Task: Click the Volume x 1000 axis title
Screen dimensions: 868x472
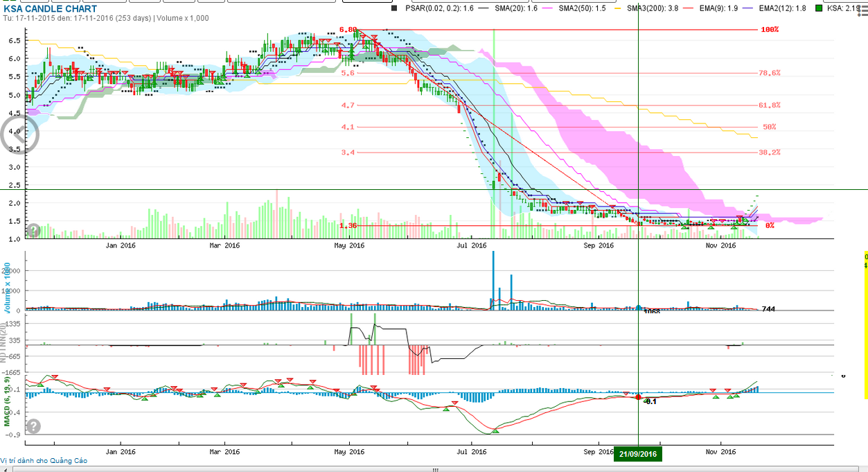Action: (8, 288)
